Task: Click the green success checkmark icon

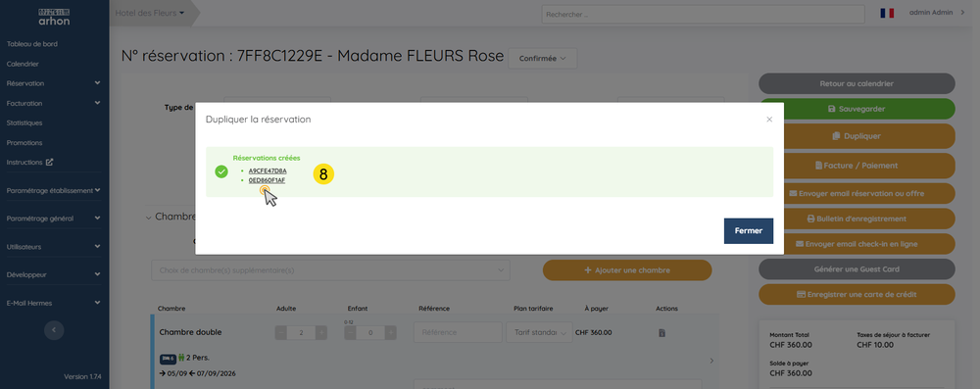Action: [x=221, y=171]
